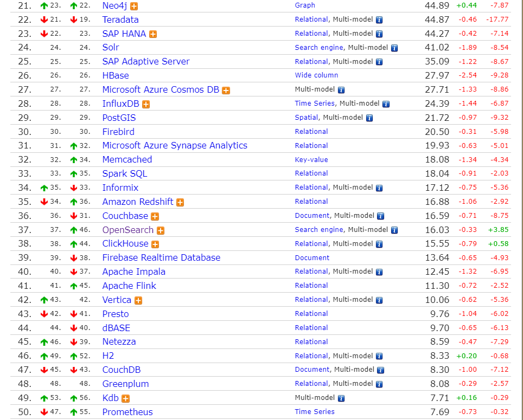Screen dimensions: 523x420
Task: Click the info icon for SAP Adaptive Server
Action: (379, 62)
